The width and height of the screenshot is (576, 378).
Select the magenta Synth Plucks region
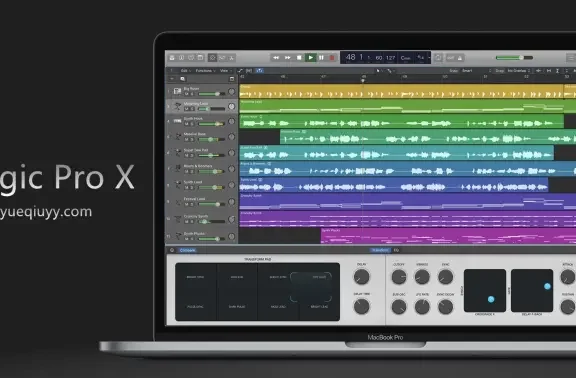tap(448, 236)
